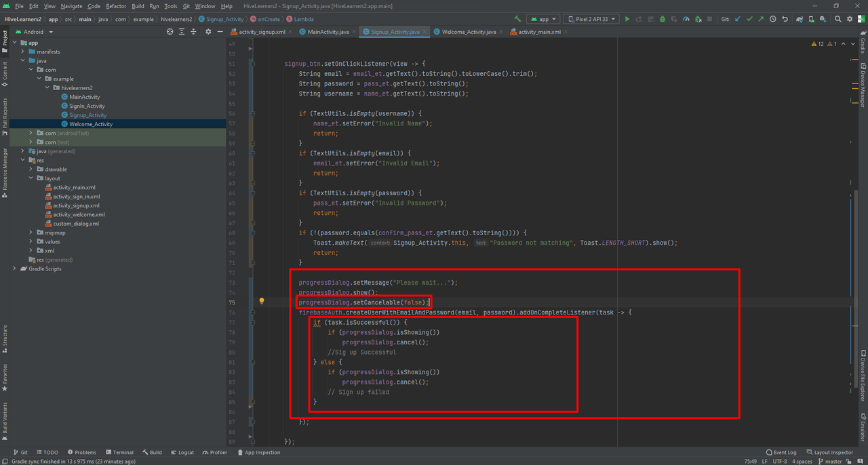Start debugging with the Debug bug icon
868x465 pixels.
click(662, 19)
